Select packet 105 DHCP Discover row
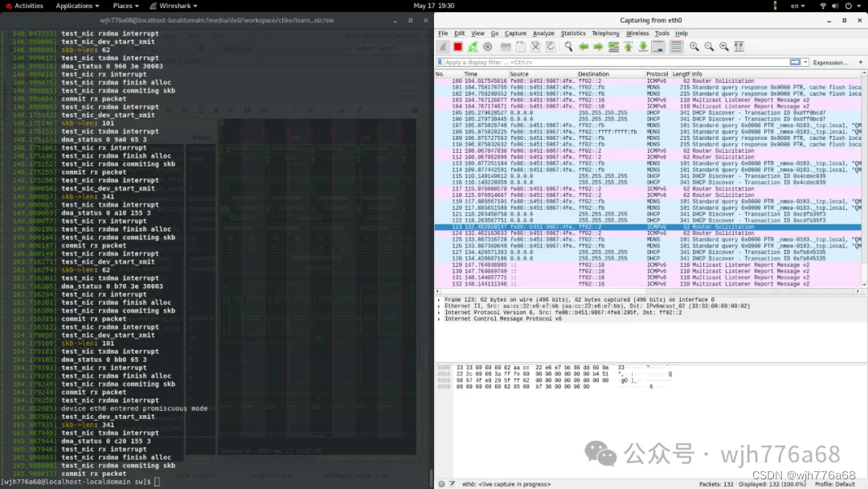Viewport: 868px width, 489px height. (x=648, y=113)
